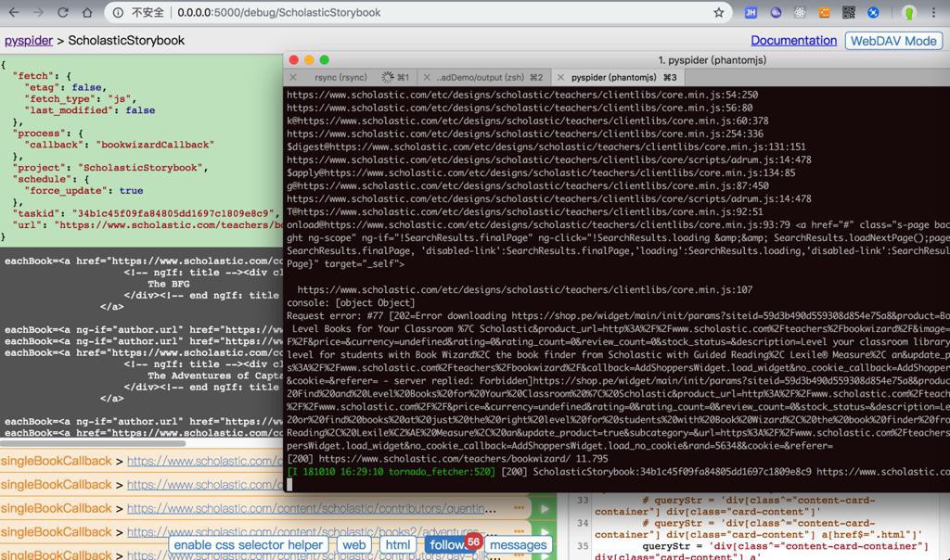Open the orange extension icon
Screen dimensions: 950x560
click(x=824, y=12)
